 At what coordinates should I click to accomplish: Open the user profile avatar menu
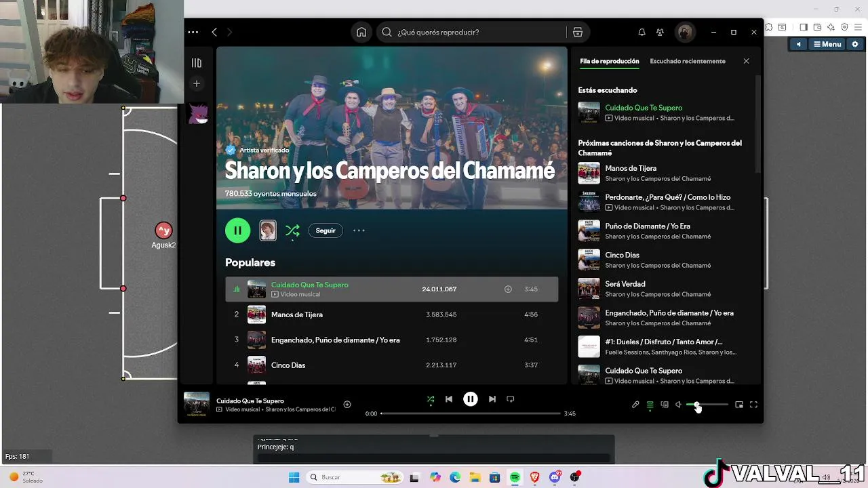pyautogui.click(x=684, y=32)
